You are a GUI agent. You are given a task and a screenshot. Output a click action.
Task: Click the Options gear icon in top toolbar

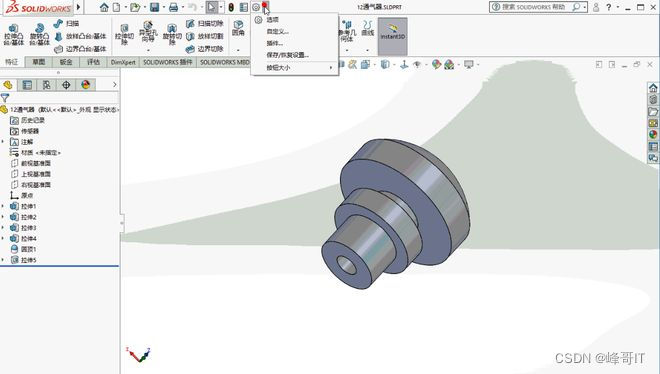(x=256, y=7)
